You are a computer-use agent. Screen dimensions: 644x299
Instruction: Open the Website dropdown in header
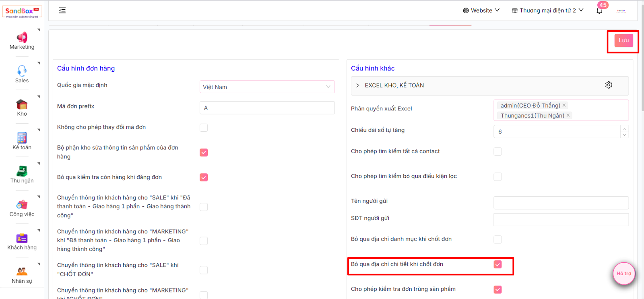tap(481, 10)
